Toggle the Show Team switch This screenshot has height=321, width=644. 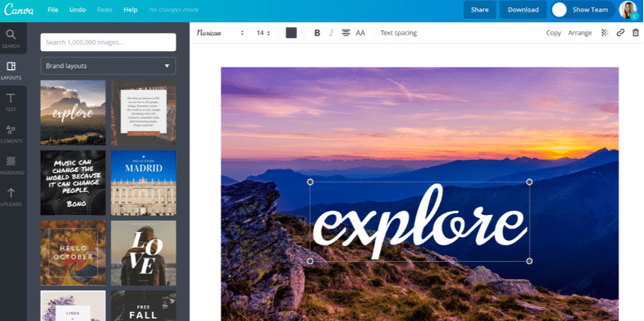[583, 10]
